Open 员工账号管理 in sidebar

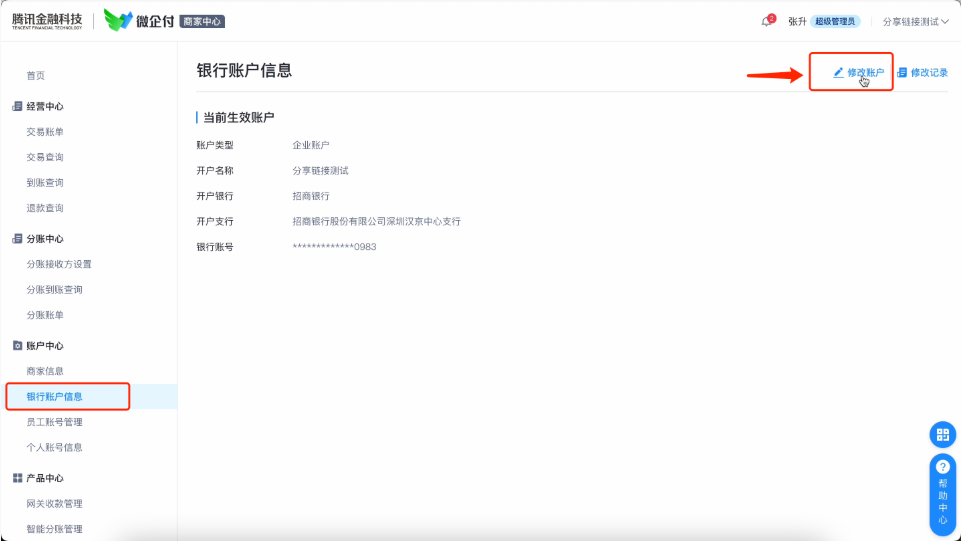click(x=54, y=422)
